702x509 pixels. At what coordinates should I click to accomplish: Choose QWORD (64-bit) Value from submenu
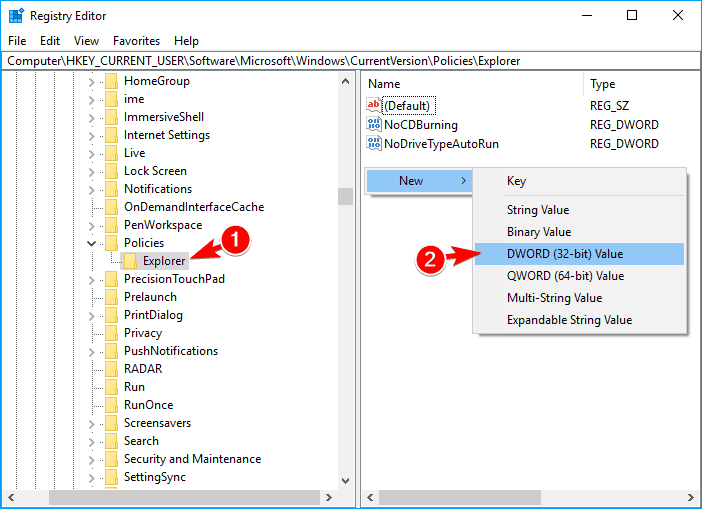[x=579, y=276]
